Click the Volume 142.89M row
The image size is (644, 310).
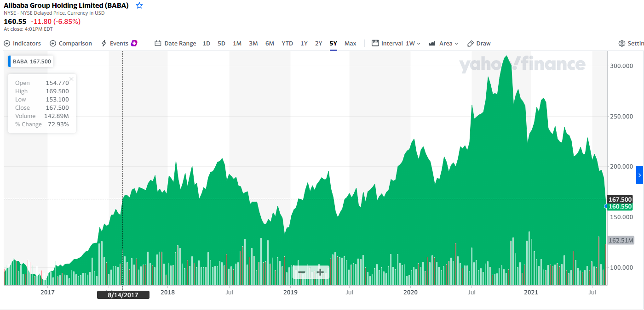[x=42, y=116]
